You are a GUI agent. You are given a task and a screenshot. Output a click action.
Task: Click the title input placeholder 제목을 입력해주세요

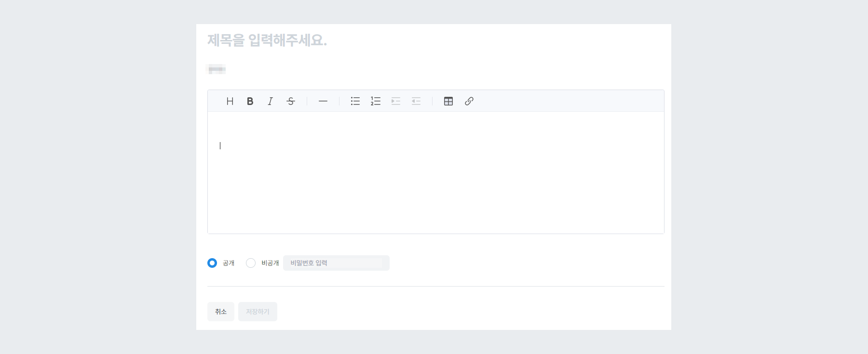click(268, 41)
